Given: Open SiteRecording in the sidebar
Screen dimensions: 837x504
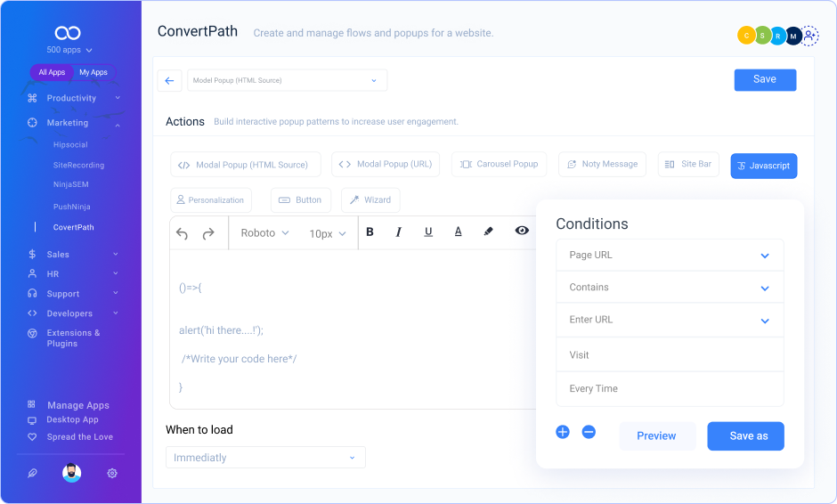Looking at the screenshot, I should tap(78, 166).
